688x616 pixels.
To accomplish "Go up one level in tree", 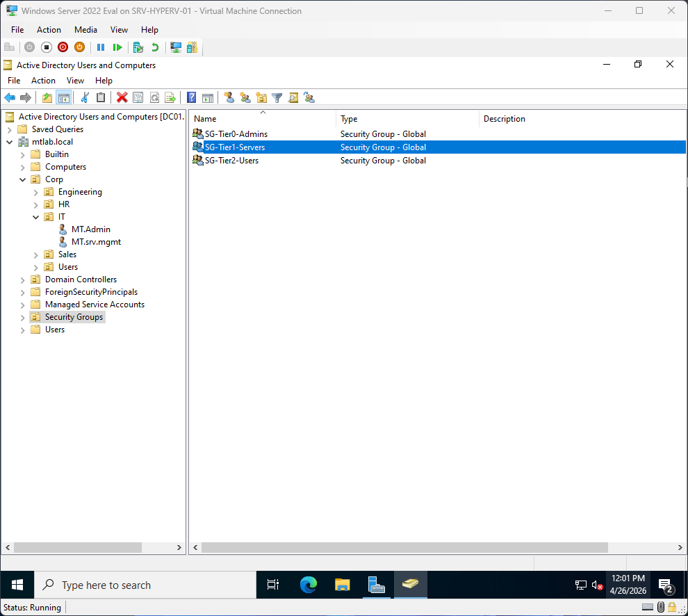I will click(x=47, y=97).
